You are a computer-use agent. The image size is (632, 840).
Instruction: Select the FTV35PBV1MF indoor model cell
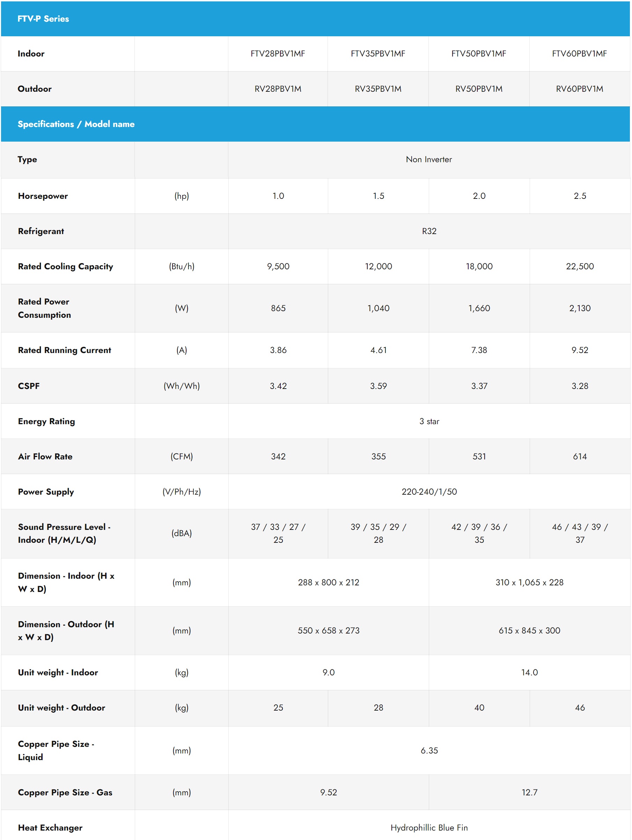(378, 53)
